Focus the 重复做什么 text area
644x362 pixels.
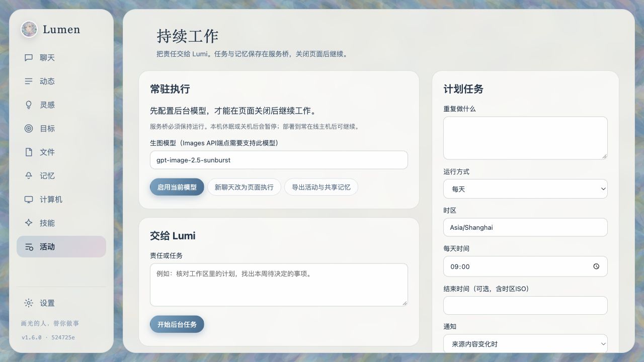click(525, 138)
